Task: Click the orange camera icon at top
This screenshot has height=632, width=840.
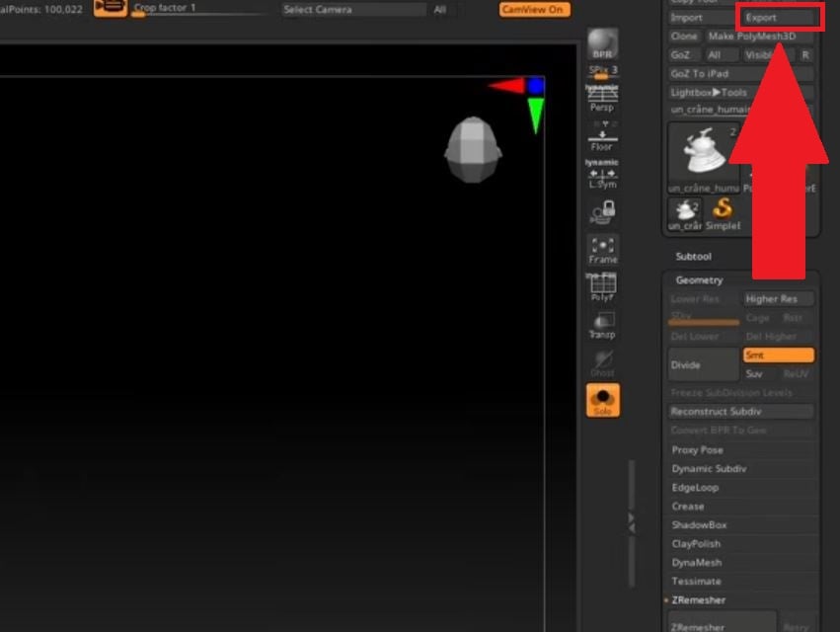Action: (111, 8)
